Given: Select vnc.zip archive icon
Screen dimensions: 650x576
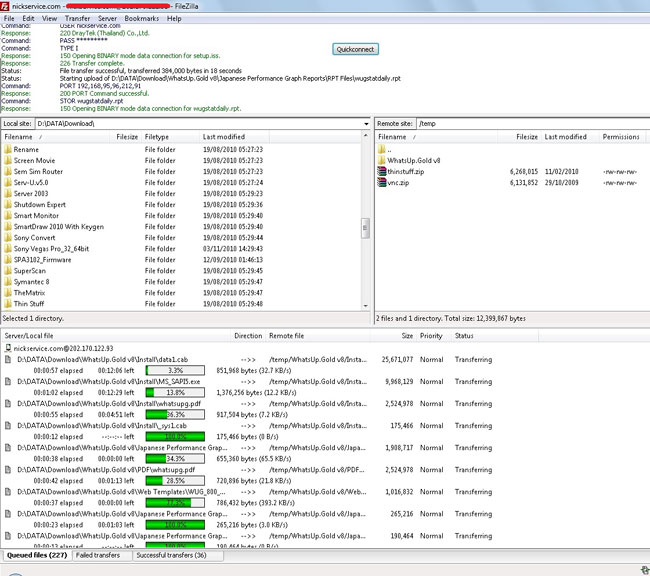Looking at the screenshot, I should (x=382, y=183).
